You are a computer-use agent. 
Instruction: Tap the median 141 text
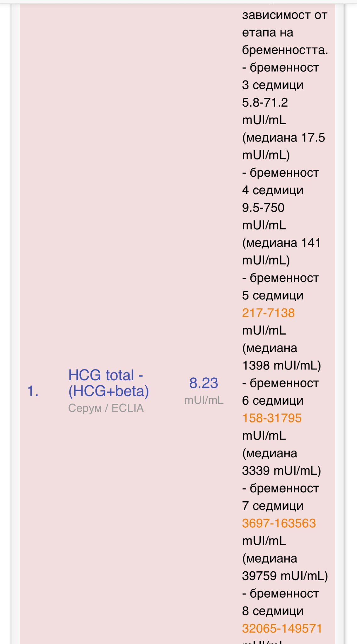tap(281, 243)
